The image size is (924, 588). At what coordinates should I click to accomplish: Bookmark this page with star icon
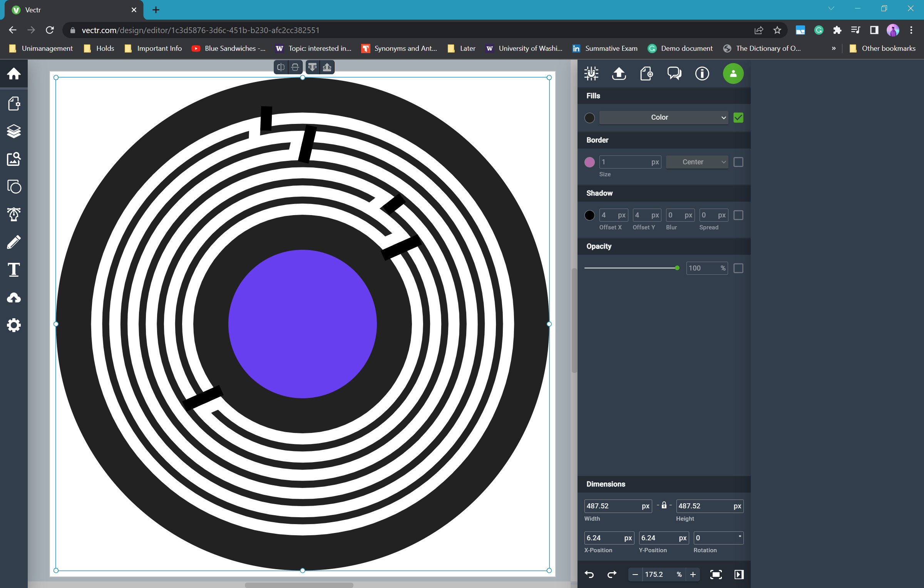coord(777,30)
